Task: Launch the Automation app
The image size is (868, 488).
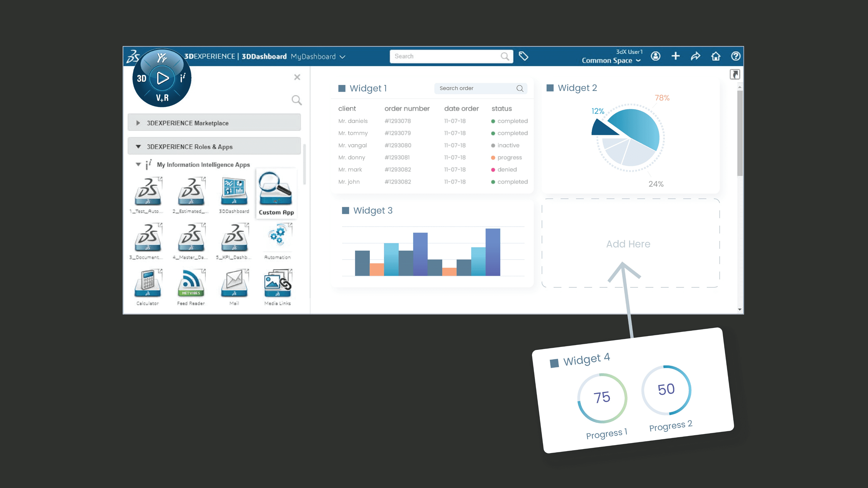Action: [277, 237]
